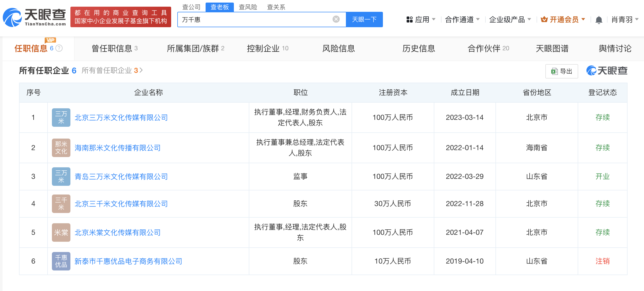Viewport: 644px width, 291px height.
Task: Click the date 2021-04-07
Action: 465,232
